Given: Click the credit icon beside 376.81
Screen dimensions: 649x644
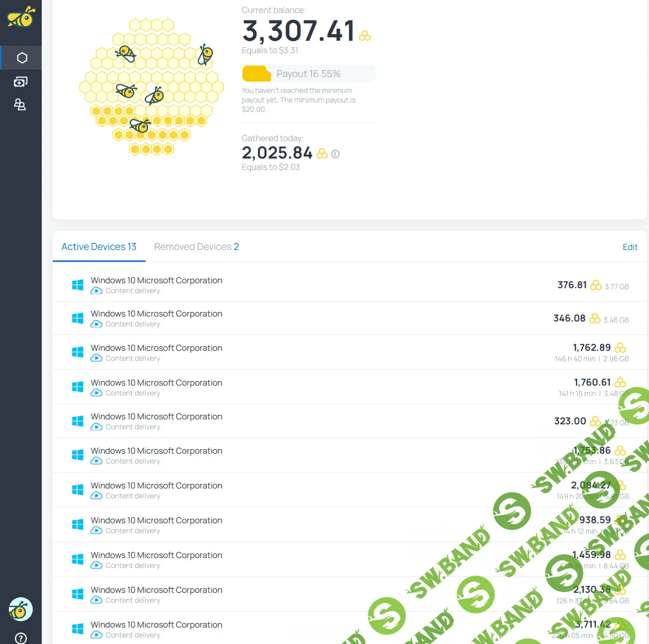Looking at the screenshot, I should 595,285.
